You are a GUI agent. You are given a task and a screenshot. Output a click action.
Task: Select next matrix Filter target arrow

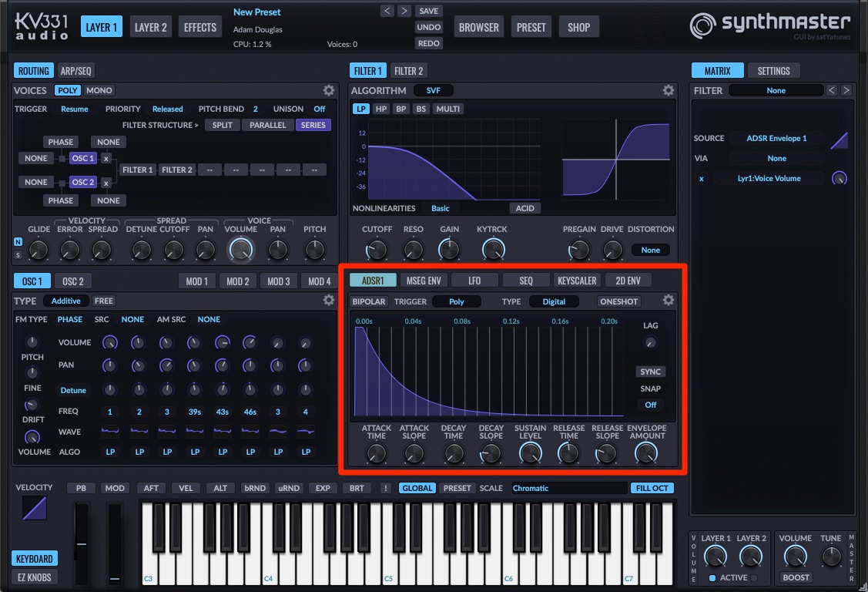[846, 89]
